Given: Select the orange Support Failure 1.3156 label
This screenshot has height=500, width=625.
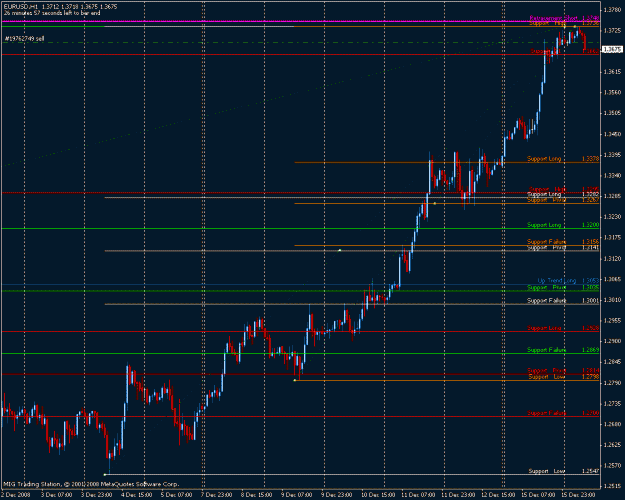Looking at the screenshot, I should (563, 242).
